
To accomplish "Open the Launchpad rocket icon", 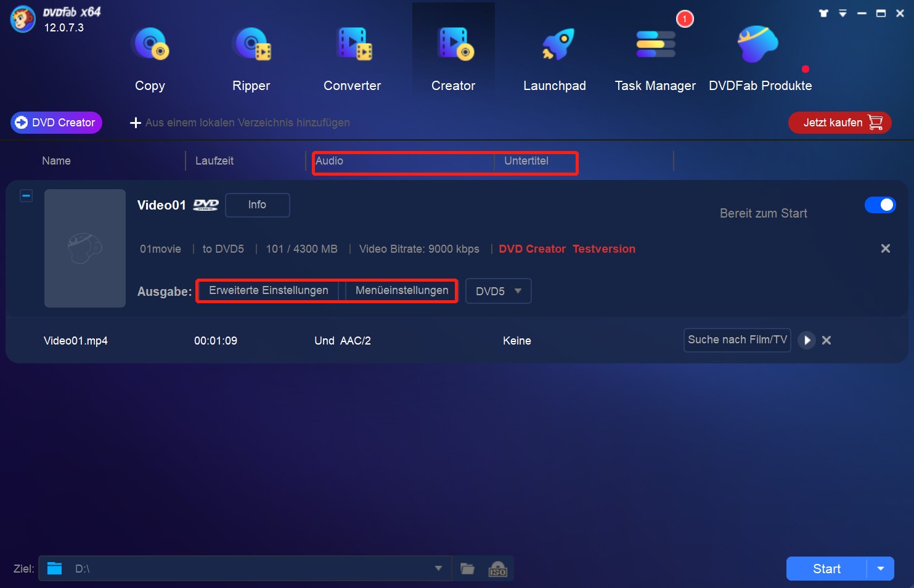I will 558,44.
